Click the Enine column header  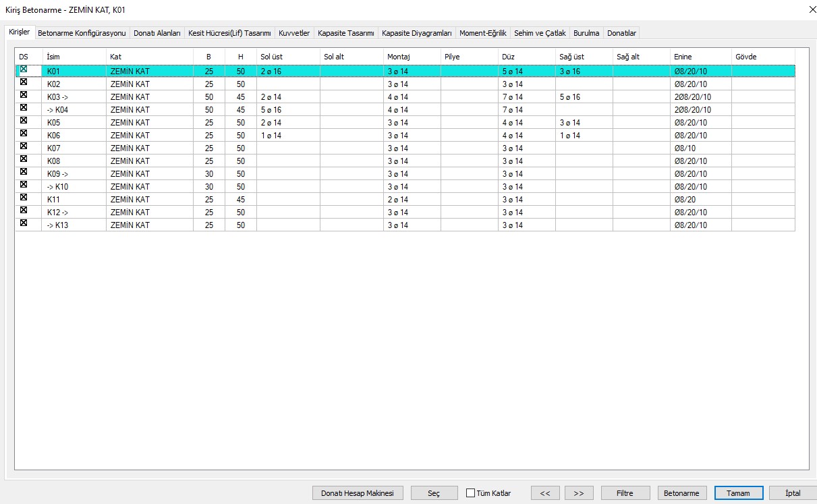[700, 57]
